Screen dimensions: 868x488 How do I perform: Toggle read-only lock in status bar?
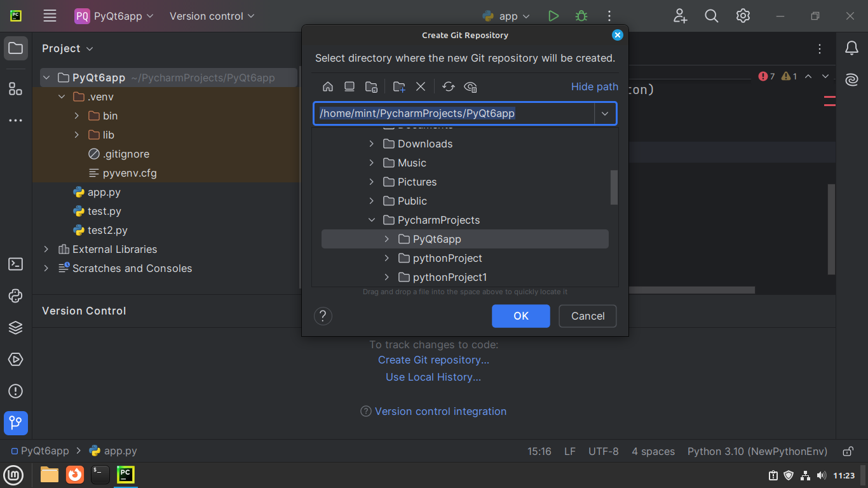point(848,451)
